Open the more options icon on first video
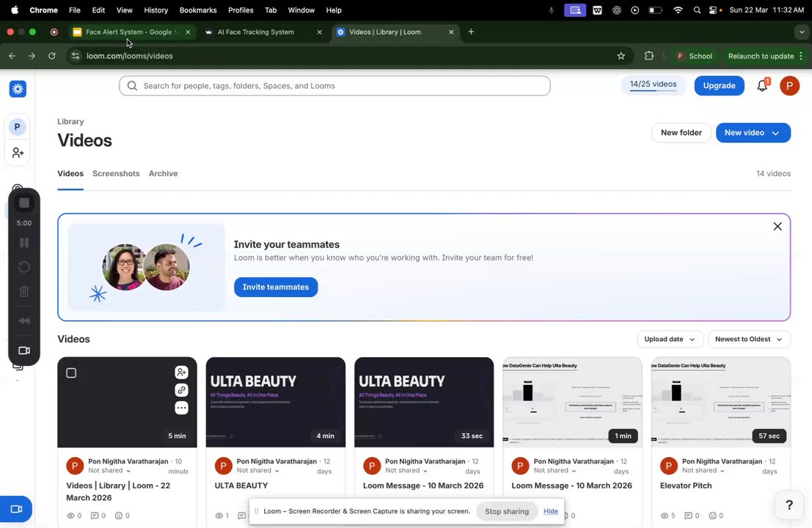This screenshot has height=528, width=812. click(181, 408)
